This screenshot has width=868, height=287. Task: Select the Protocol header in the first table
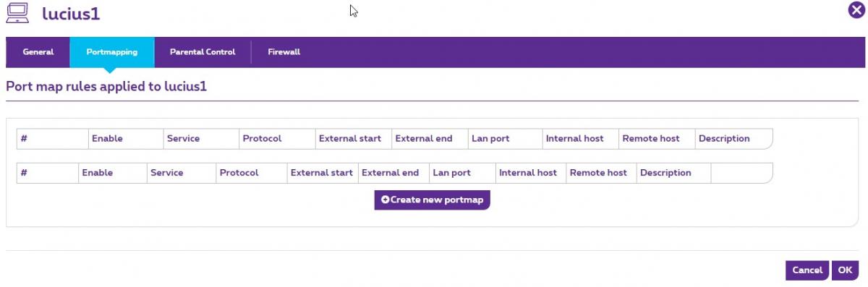pos(262,139)
